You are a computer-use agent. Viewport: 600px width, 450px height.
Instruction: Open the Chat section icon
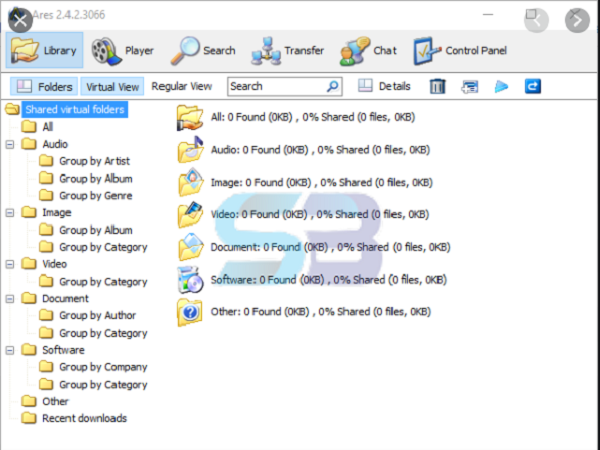[354, 51]
